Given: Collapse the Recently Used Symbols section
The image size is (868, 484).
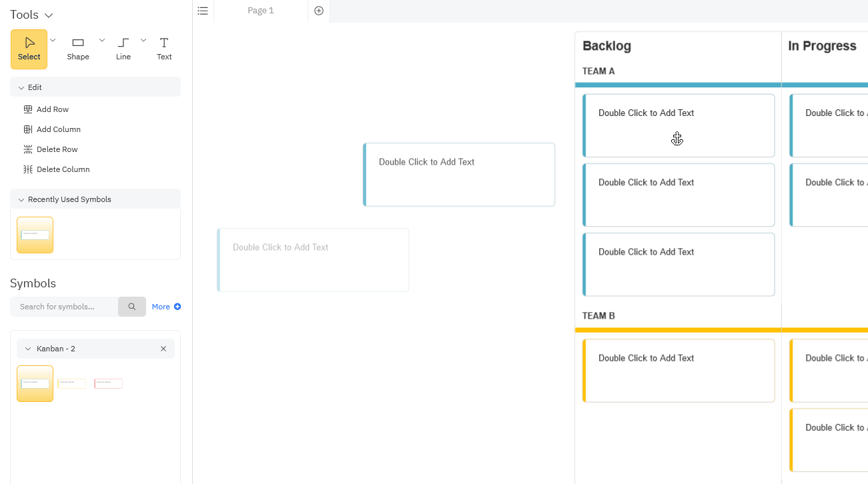Looking at the screenshot, I should 21,199.
